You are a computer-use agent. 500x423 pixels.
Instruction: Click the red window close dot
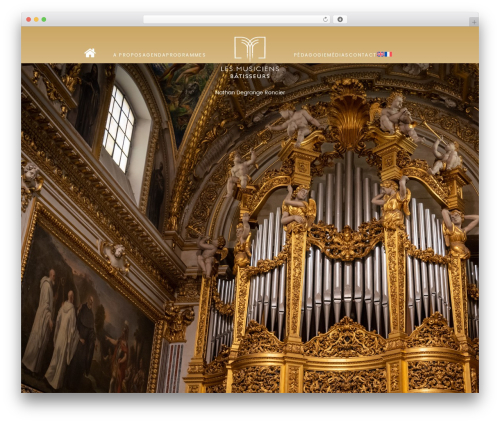(x=29, y=19)
